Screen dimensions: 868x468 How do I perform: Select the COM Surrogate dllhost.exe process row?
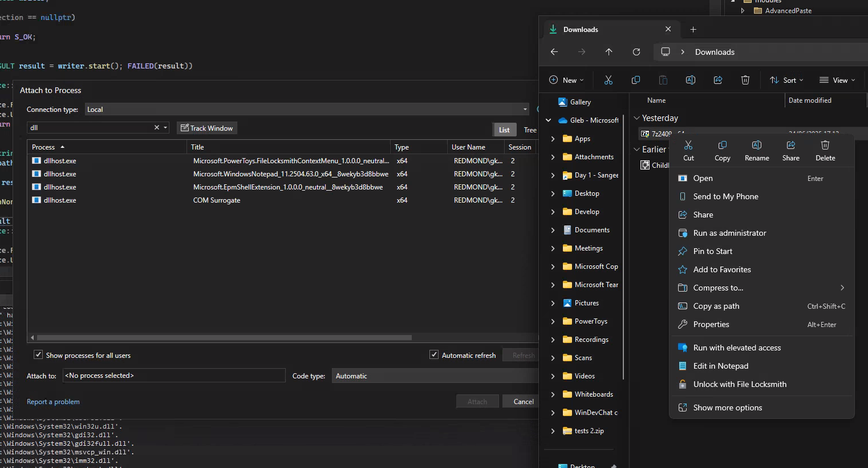[217, 200]
